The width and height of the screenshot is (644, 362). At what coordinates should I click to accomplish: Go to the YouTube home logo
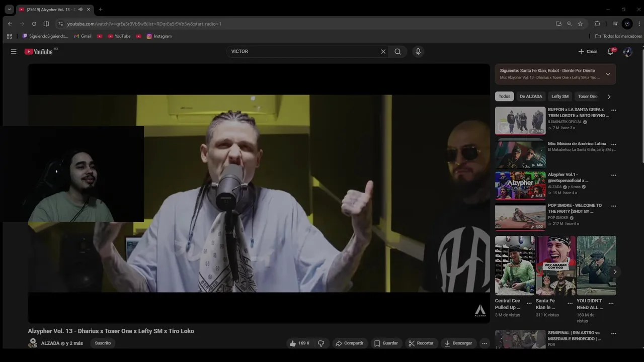coord(39,51)
